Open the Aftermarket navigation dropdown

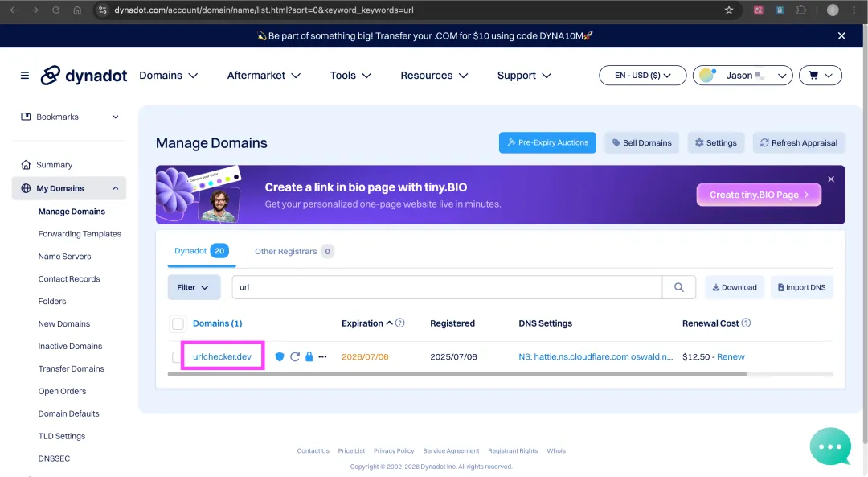pyautogui.click(x=264, y=76)
